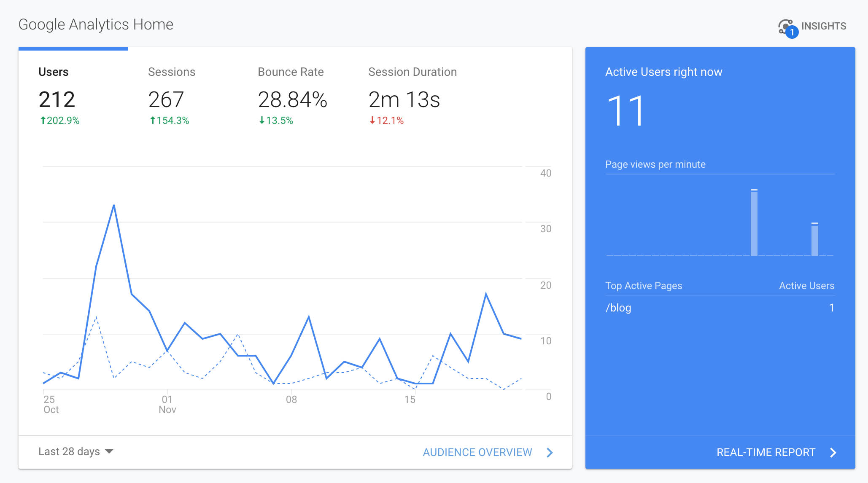Image resolution: width=868 pixels, height=483 pixels.
Task: Open the REAL-TIME REPORT link
Action: tap(766, 452)
